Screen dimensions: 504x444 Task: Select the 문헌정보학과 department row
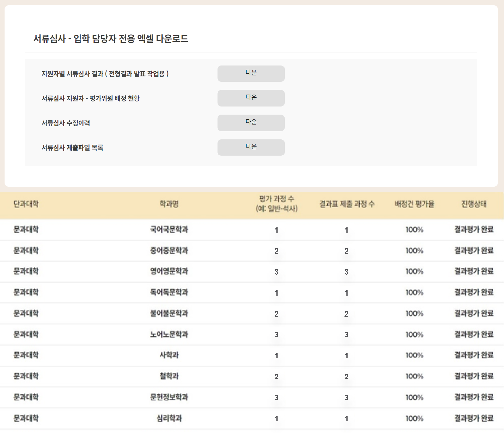(x=169, y=397)
